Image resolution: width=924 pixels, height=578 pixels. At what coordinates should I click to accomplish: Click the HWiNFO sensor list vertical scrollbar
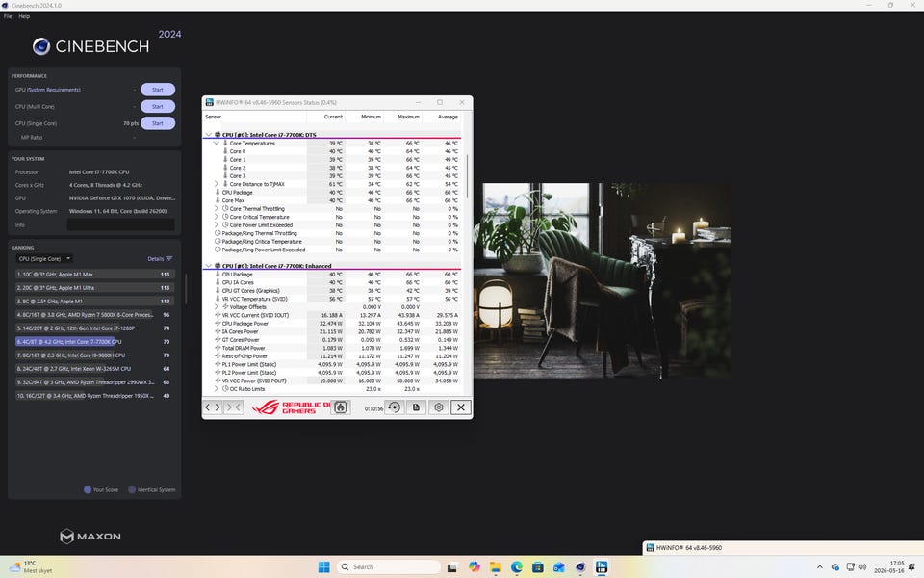[468, 176]
